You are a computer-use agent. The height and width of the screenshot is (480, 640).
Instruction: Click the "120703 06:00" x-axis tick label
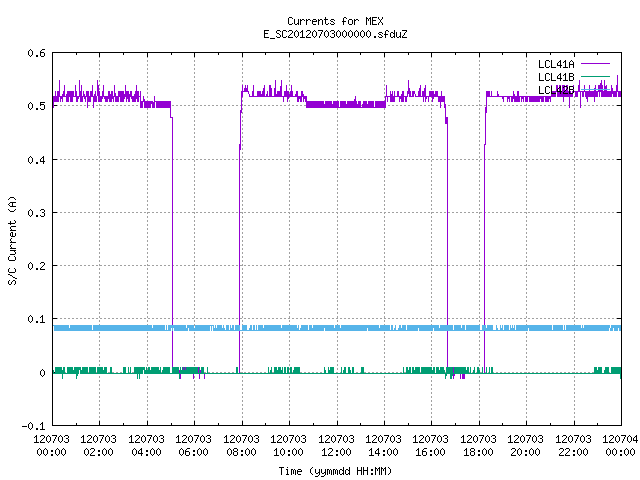[193, 446]
